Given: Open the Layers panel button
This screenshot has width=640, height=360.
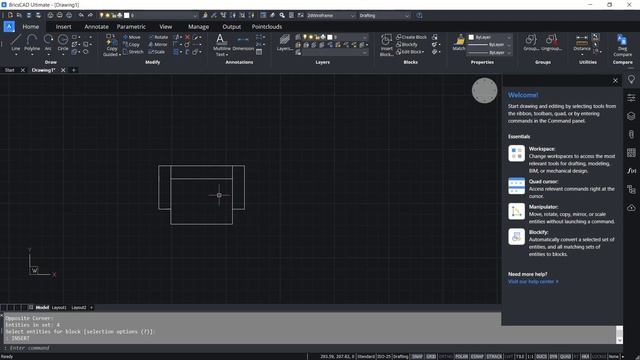Looking at the screenshot, I should click(284, 43).
